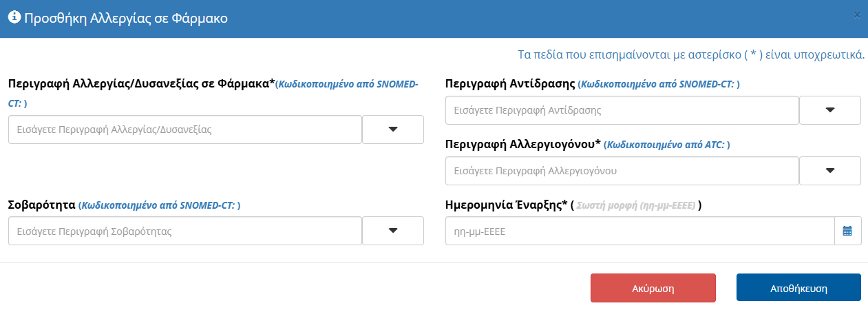This screenshot has height=310, width=868.
Task: Expand the Περιγραφή Αλλεργιογόνου dropdown arrow
Action: click(x=829, y=171)
